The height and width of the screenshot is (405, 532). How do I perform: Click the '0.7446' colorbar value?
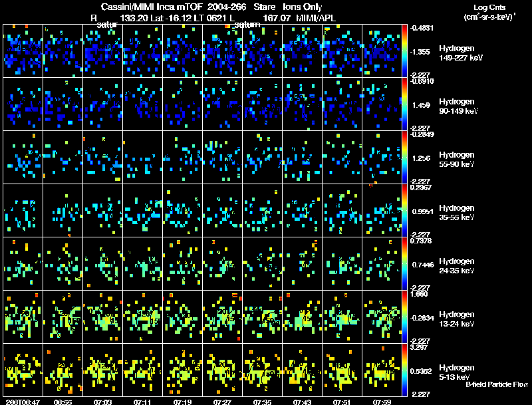[423, 265]
